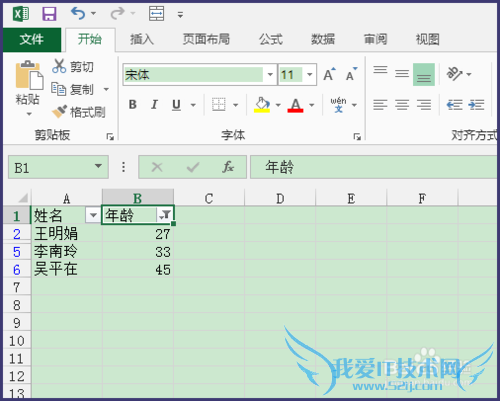Toggle bold formatting
The width and height of the screenshot is (500, 401).
133,105
